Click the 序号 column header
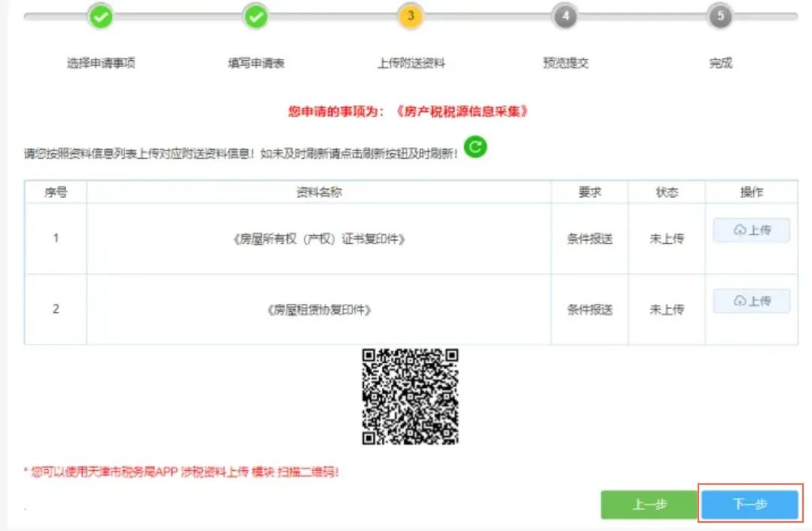This screenshot has height=531, width=812. (56, 193)
